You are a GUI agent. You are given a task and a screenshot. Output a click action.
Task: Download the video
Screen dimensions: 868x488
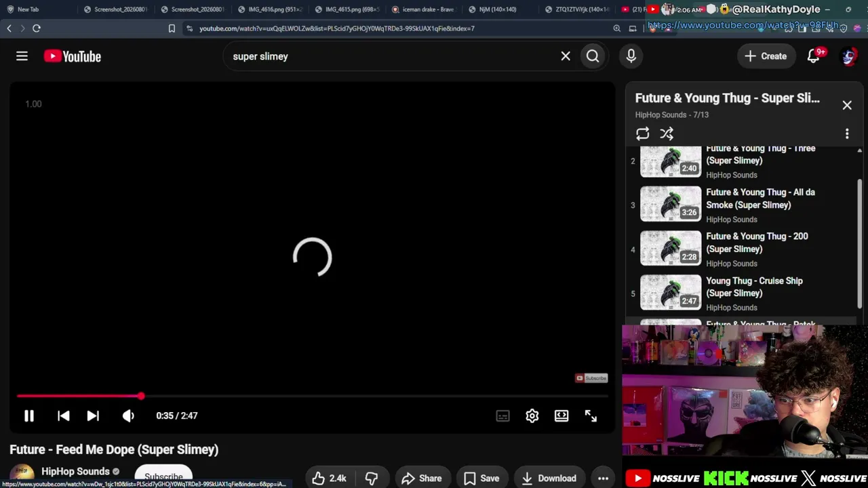coord(549,478)
